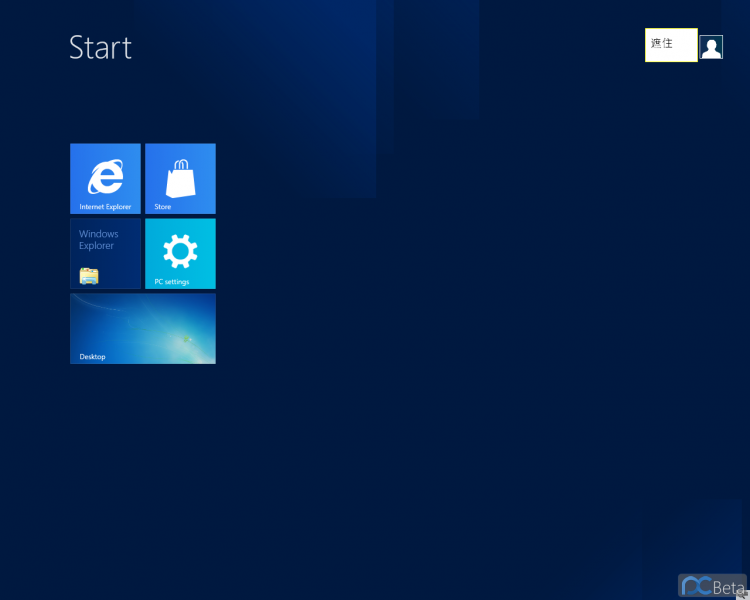The image size is (750, 600).
Task: Click the Windows Explorer folder icon
Action: [89, 276]
